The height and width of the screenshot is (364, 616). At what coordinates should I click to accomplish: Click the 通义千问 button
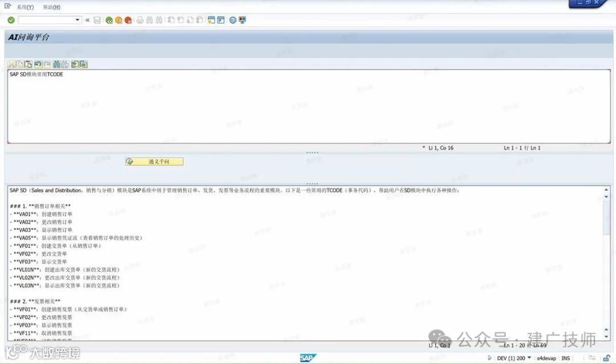click(x=154, y=162)
